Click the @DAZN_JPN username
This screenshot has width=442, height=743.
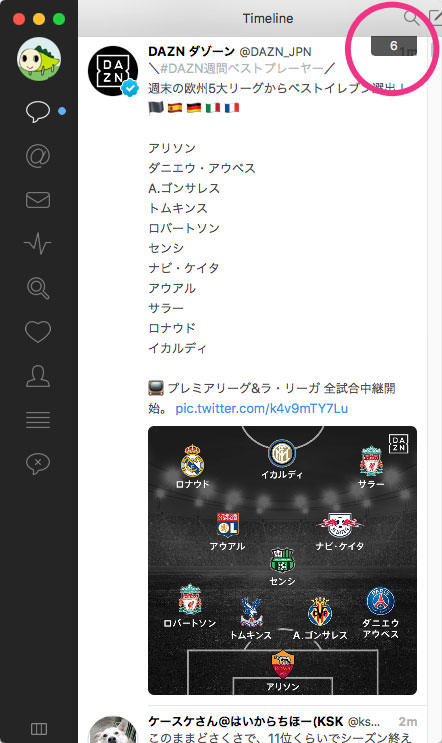coord(275,52)
